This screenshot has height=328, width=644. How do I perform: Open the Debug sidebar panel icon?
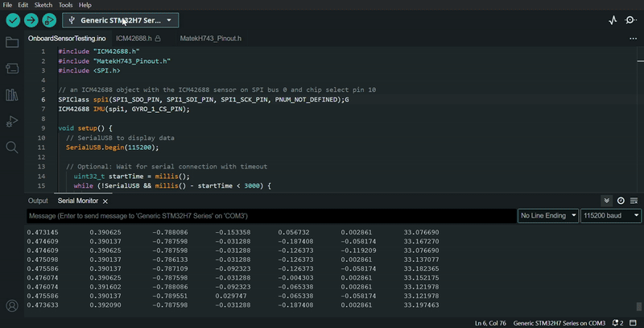click(x=12, y=121)
